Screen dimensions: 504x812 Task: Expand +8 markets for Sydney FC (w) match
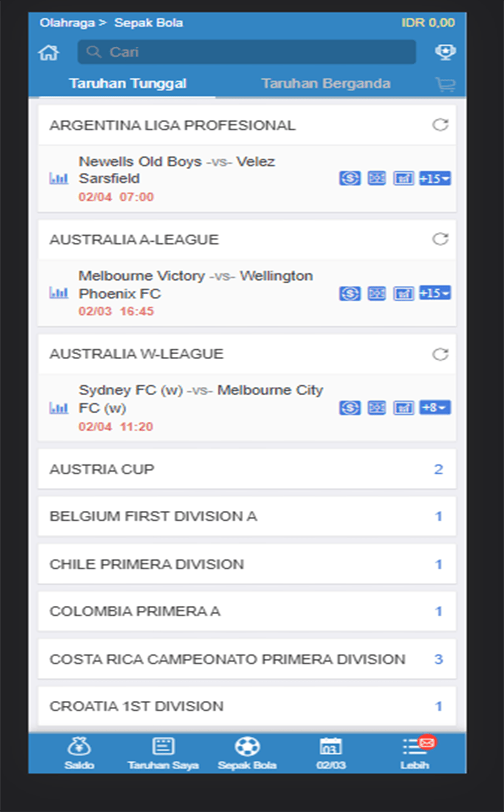click(435, 408)
